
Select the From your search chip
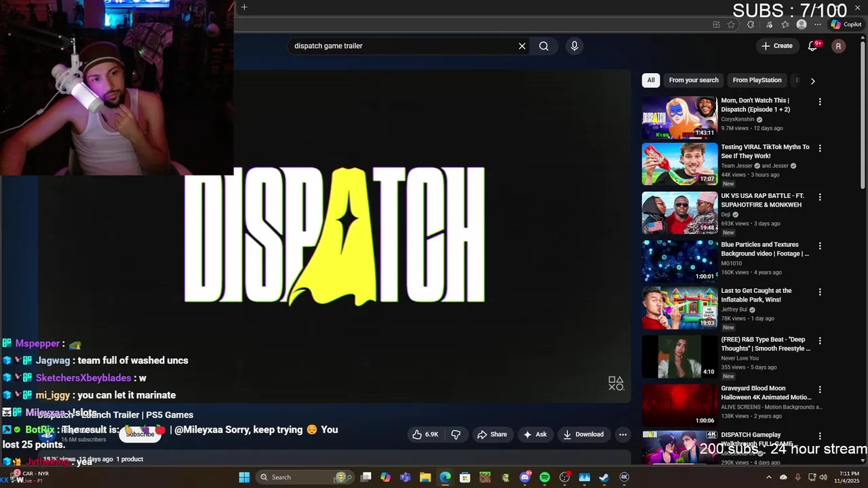point(694,80)
